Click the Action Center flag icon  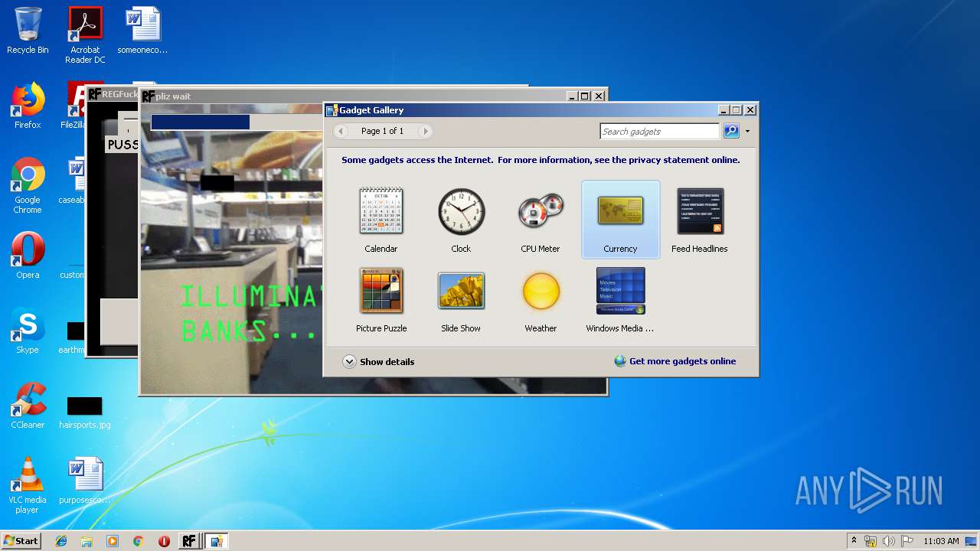pos(906,541)
